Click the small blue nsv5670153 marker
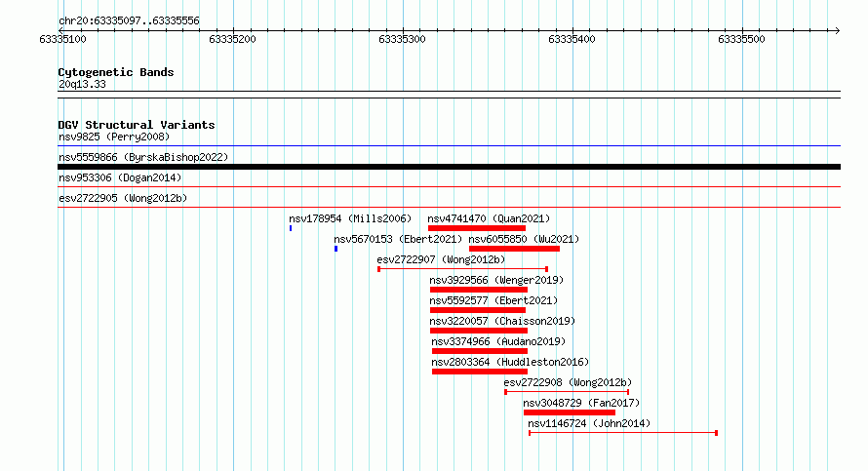 pyautogui.click(x=336, y=249)
